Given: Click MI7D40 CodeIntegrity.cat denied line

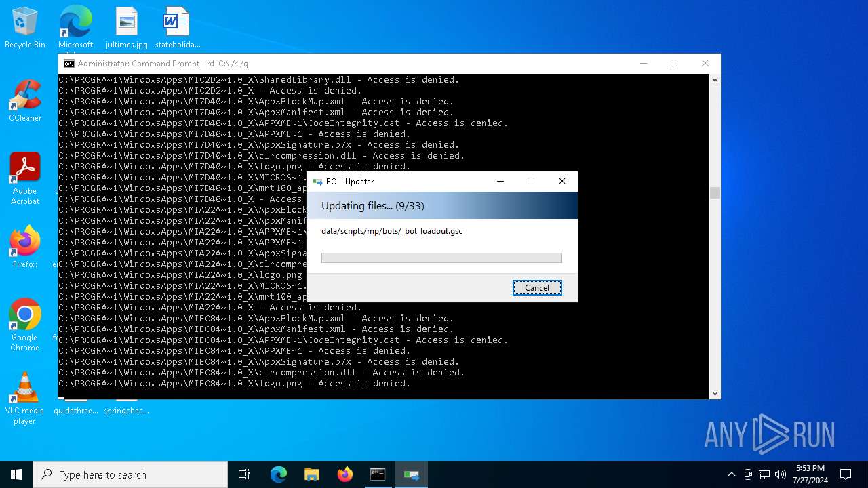Looking at the screenshot, I should (283, 123).
